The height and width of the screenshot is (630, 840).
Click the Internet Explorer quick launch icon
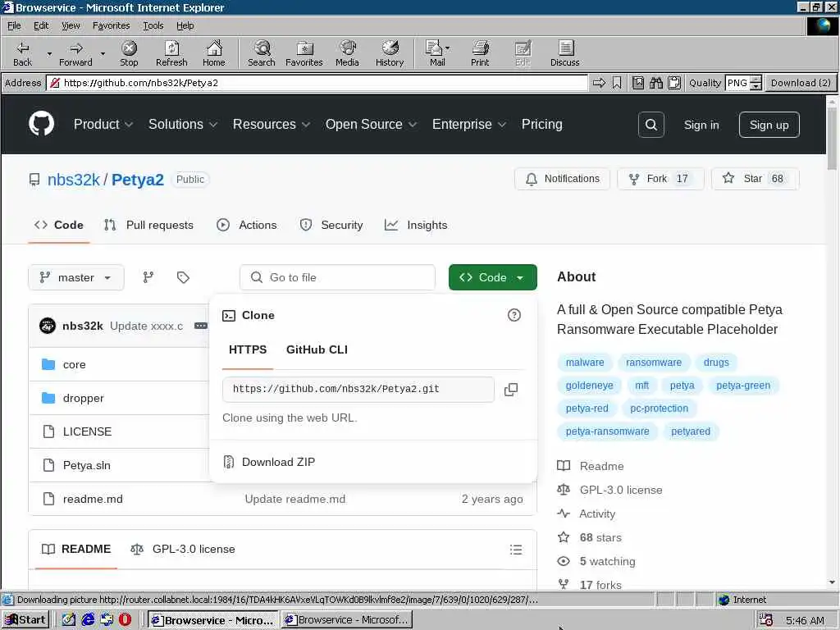click(x=88, y=620)
